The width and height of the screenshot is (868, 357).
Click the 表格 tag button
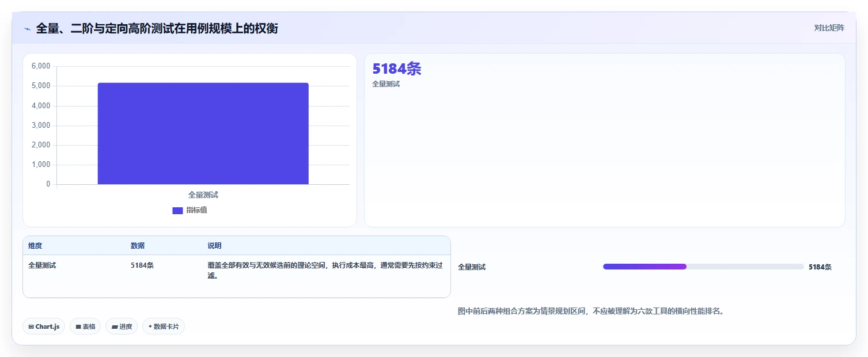tap(85, 326)
